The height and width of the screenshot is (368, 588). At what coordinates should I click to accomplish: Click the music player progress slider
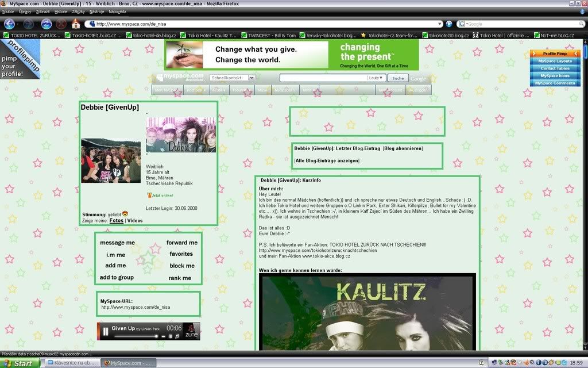click(137, 336)
